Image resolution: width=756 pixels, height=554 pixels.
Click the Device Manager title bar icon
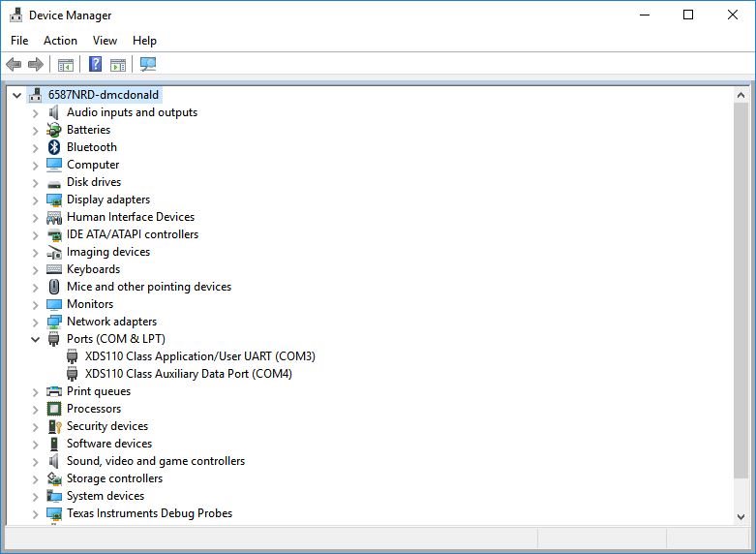[x=15, y=15]
